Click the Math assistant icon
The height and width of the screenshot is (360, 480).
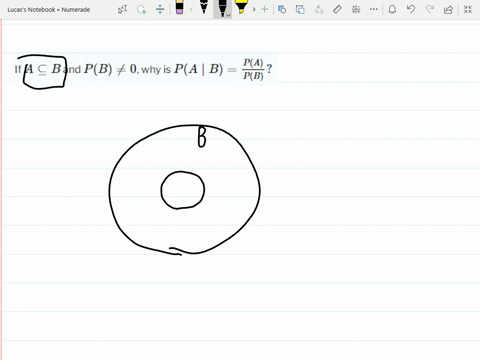[356, 9]
